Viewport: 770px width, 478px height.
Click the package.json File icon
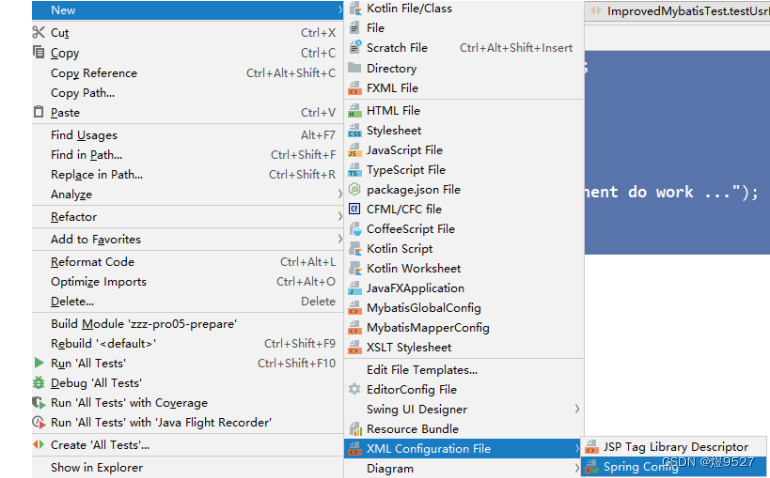(354, 189)
